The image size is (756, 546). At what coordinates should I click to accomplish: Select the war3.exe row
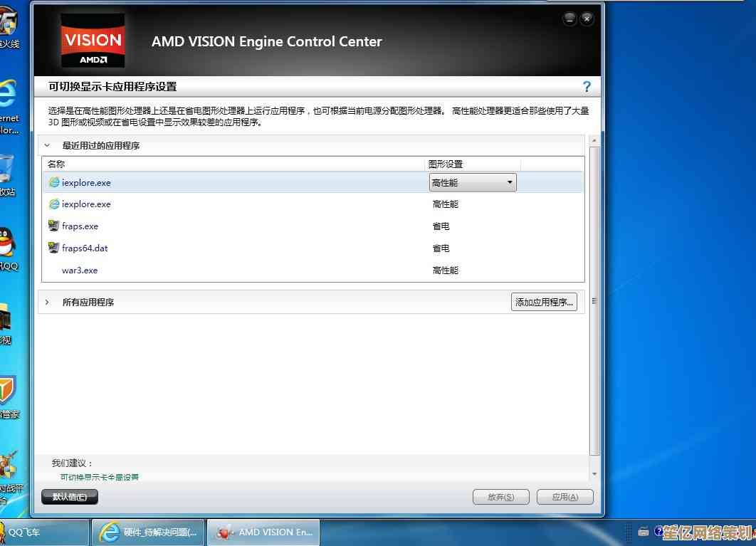click(80, 271)
